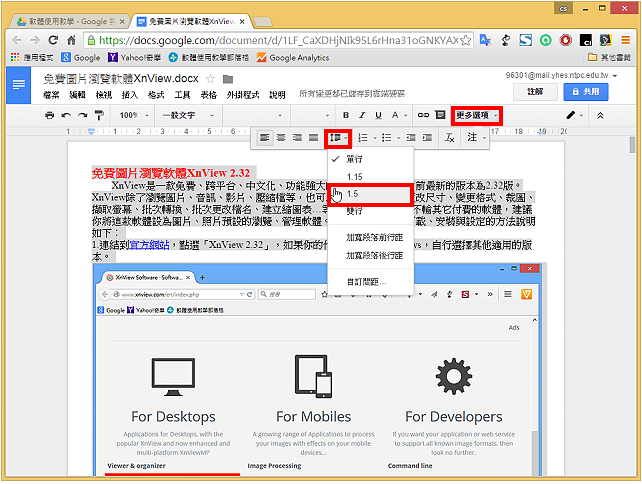The height and width of the screenshot is (484, 642).
Task: Open the 注 input tools dropdown
Action: pyautogui.click(x=476, y=138)
